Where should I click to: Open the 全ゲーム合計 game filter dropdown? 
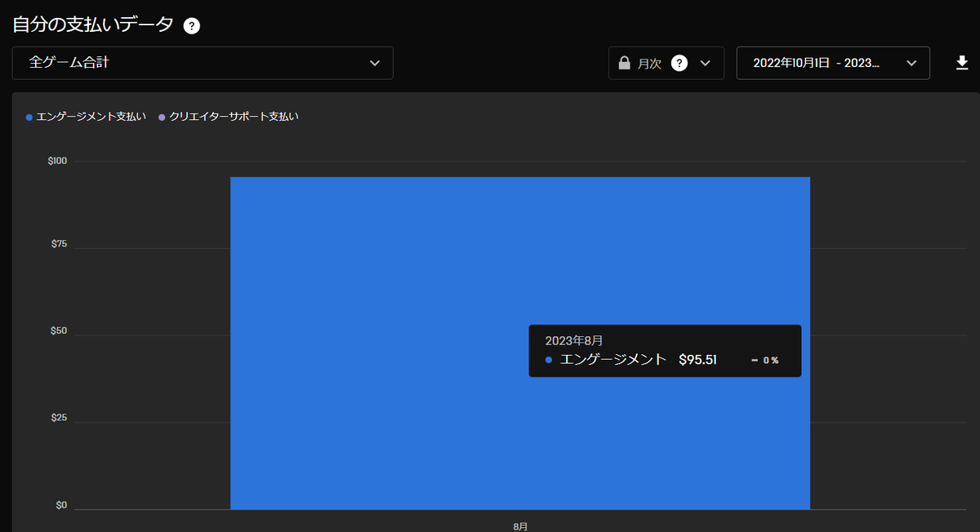(202, 62)
